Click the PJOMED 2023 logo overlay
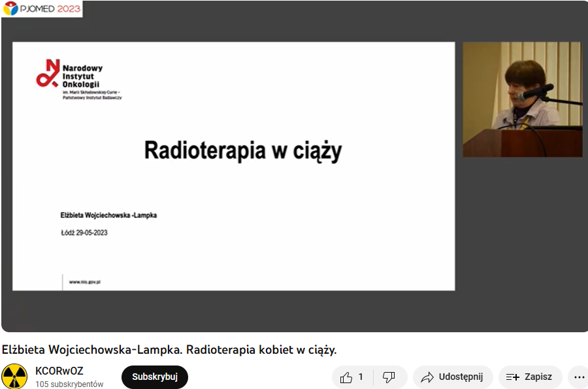Screen dimensions: 588x389 pos(42,8)
